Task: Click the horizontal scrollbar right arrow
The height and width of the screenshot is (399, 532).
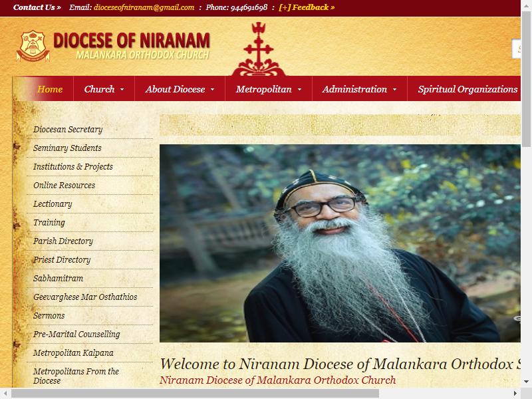Action: 515,393
